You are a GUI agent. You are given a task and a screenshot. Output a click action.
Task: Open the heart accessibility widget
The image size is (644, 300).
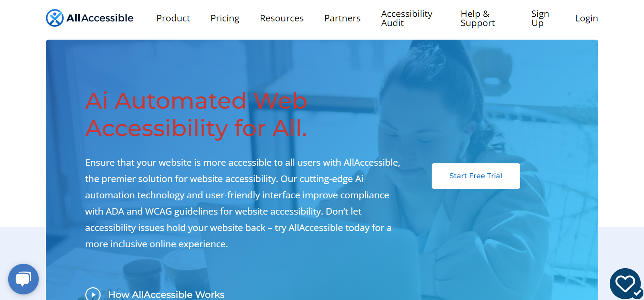tap(625, 283)
